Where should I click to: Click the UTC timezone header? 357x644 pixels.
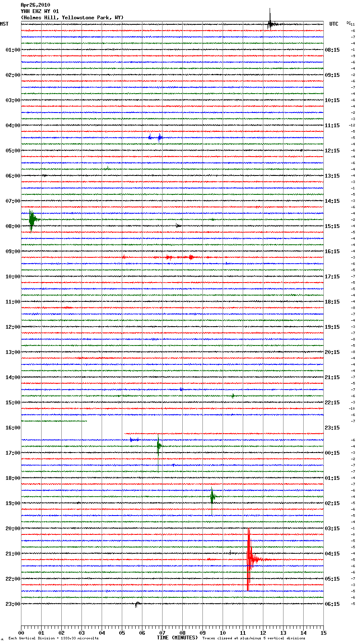[334, 24]
